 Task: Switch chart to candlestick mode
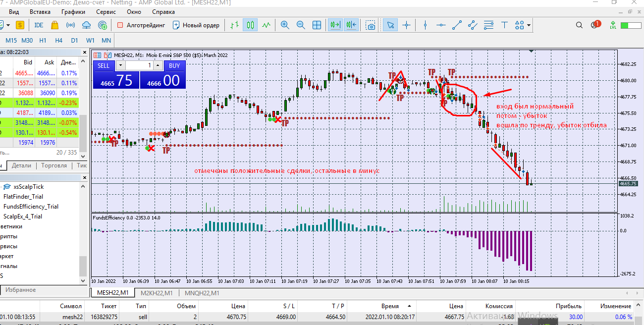[x=250, y=25]
